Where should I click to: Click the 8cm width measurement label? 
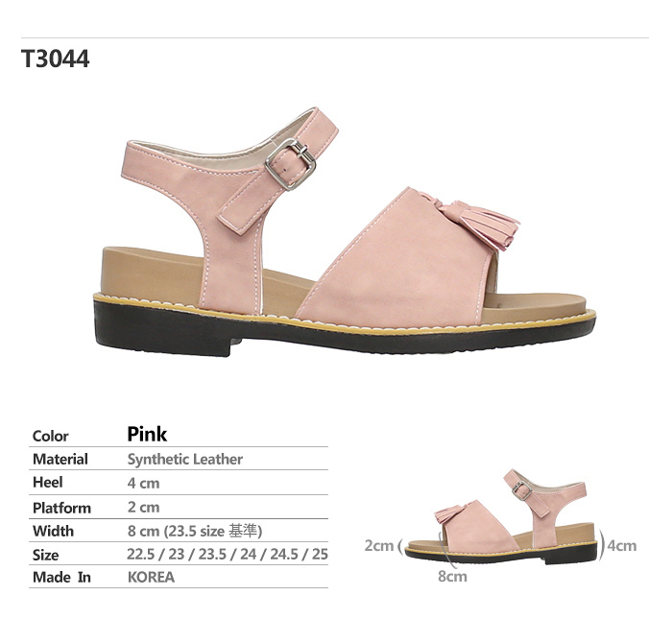pos(452,576)
